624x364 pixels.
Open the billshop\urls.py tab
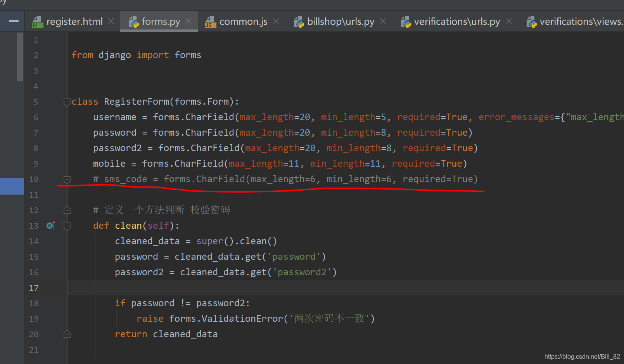point(341,22)
